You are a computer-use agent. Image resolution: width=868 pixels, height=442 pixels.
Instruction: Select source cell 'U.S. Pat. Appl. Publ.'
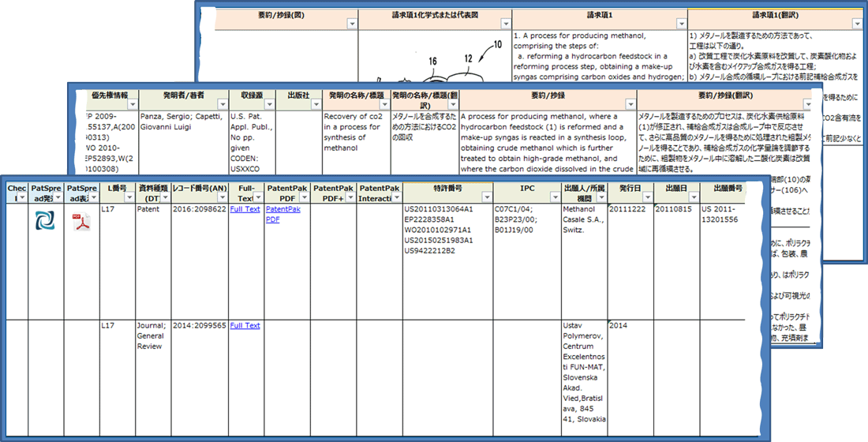[x=251, y=142]
